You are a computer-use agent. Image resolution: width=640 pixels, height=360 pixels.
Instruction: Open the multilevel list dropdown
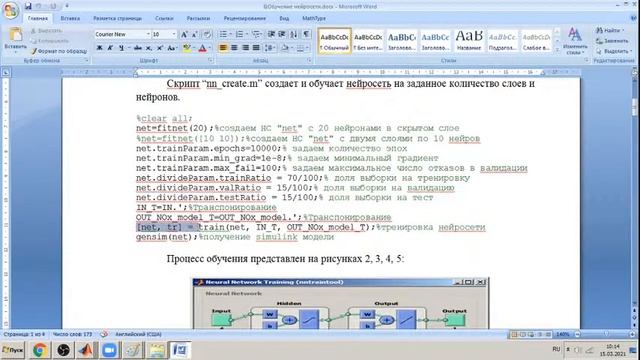[x=261, y=34]
